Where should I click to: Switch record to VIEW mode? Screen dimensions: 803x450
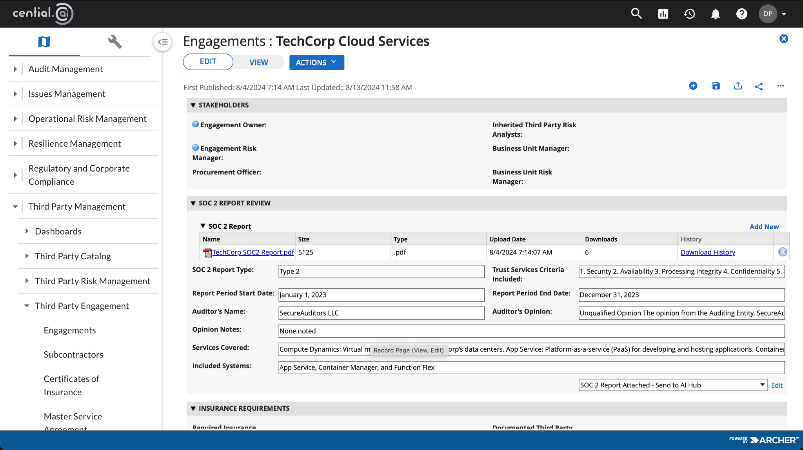tap(259, 62)
